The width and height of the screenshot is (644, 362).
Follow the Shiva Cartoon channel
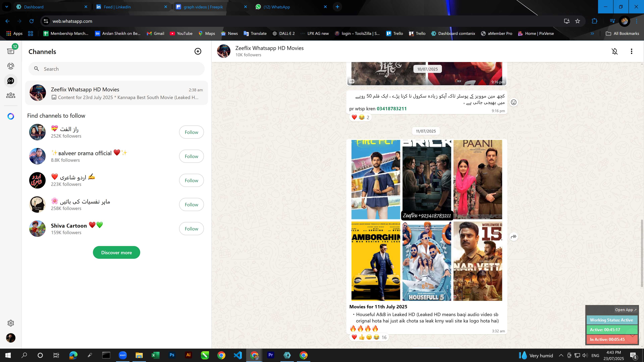[191, 229]
